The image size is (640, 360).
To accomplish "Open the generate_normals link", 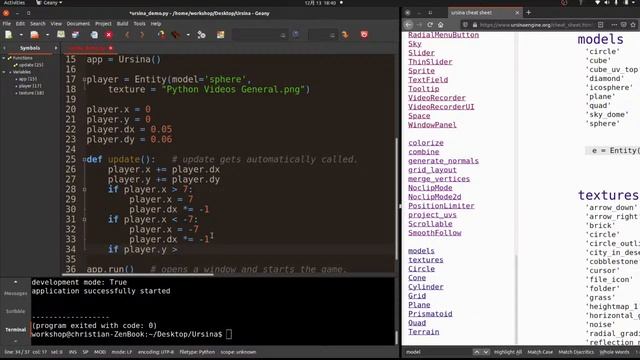I will click(x=443, y=161).
